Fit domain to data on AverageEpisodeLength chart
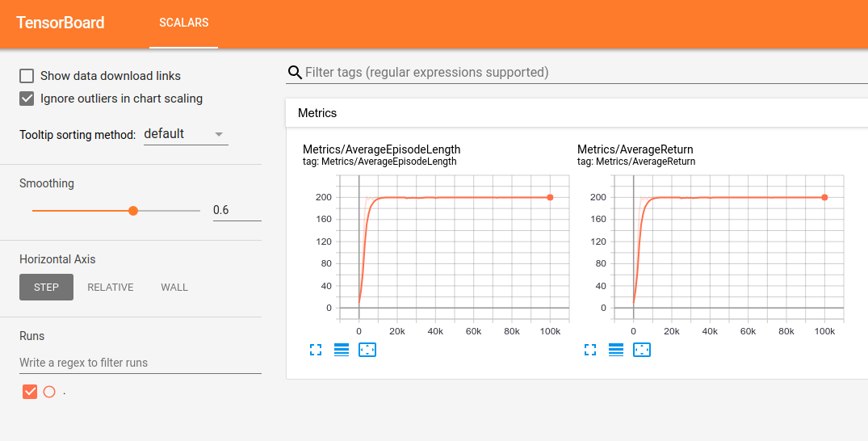 point(367,350)
